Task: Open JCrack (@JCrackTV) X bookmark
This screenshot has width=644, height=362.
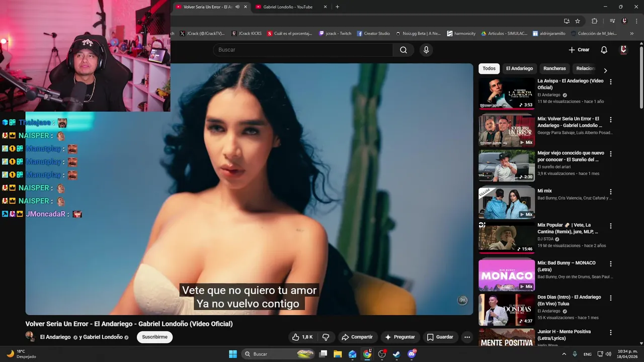Action: (202, 34)
